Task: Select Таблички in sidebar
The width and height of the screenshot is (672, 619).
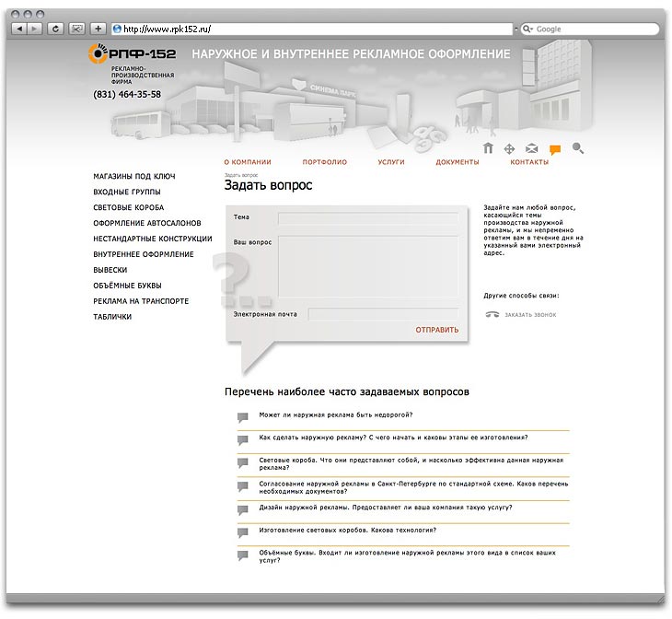Action: click(x=112, y=317)
